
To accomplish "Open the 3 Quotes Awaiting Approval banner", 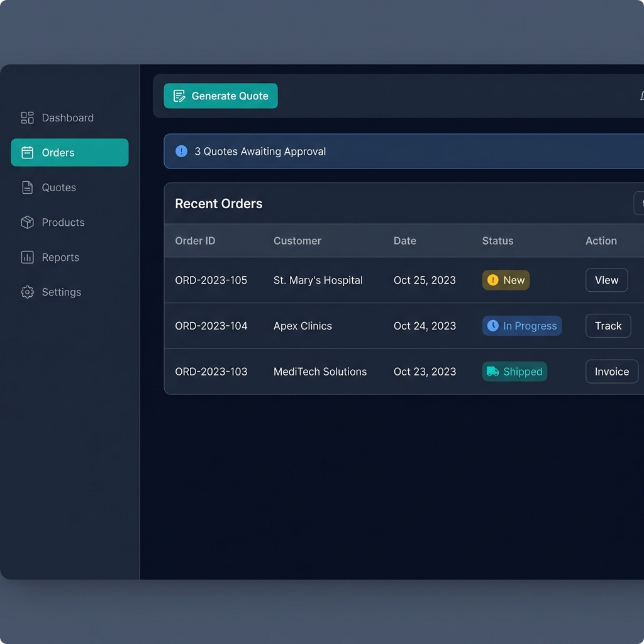I will 404,151.
